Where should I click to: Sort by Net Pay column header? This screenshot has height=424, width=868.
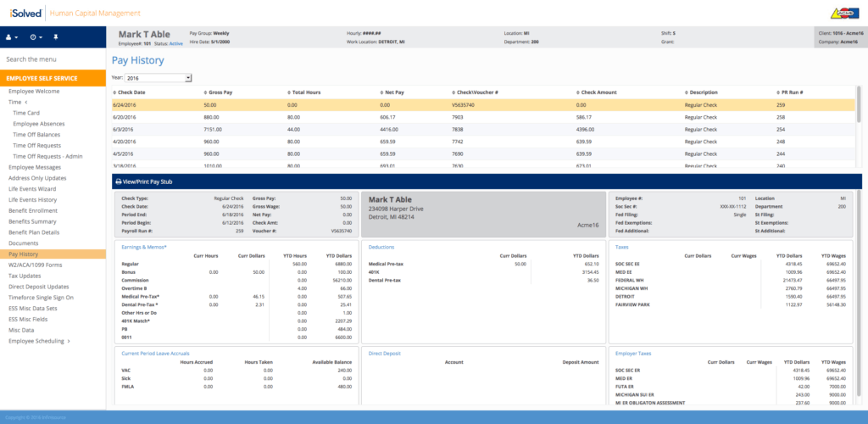[393, 92]
